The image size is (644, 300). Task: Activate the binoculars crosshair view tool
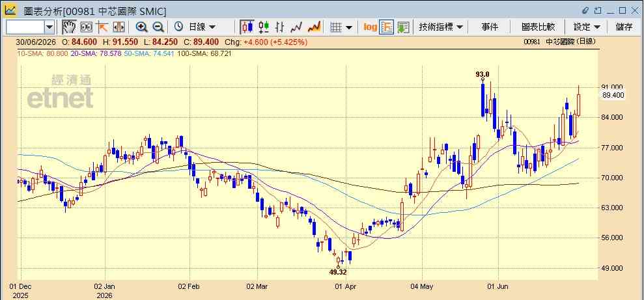click(86, 27)
